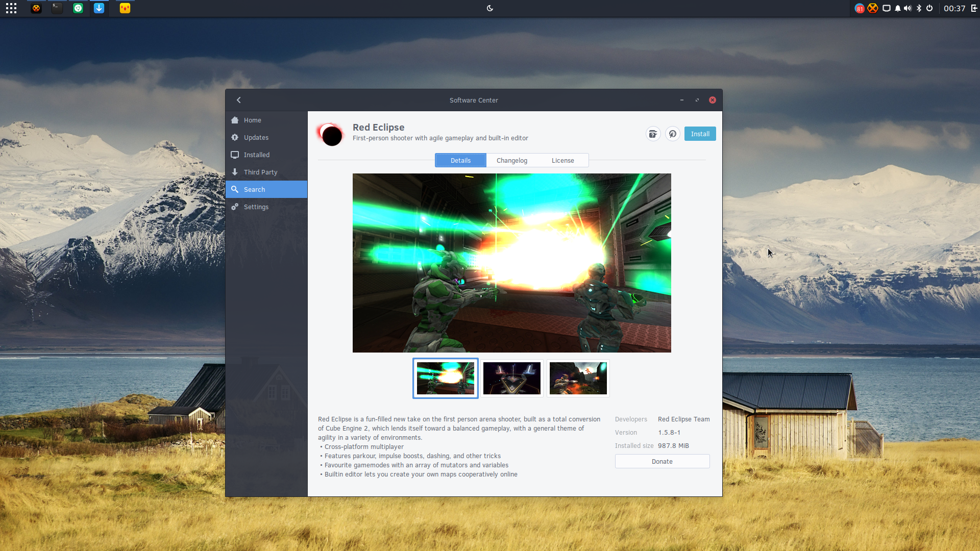
Task: Switch to the Details tab
Action: pos(460,160)
